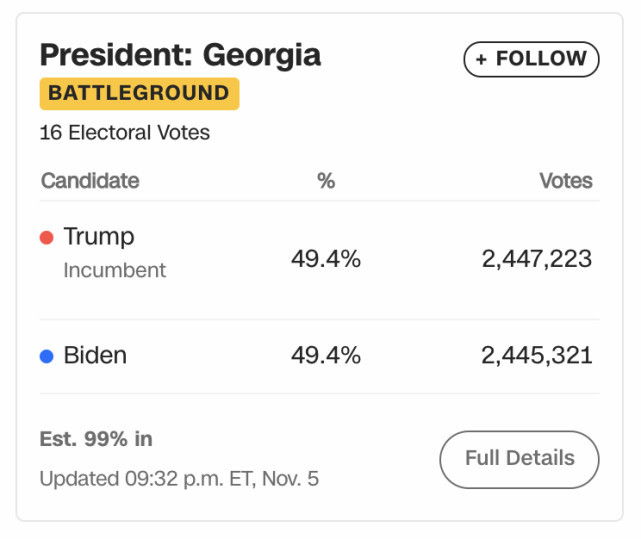641x539 pixels.
Task: Click the Incumbent label under Trump
Action: coord(115,271)
